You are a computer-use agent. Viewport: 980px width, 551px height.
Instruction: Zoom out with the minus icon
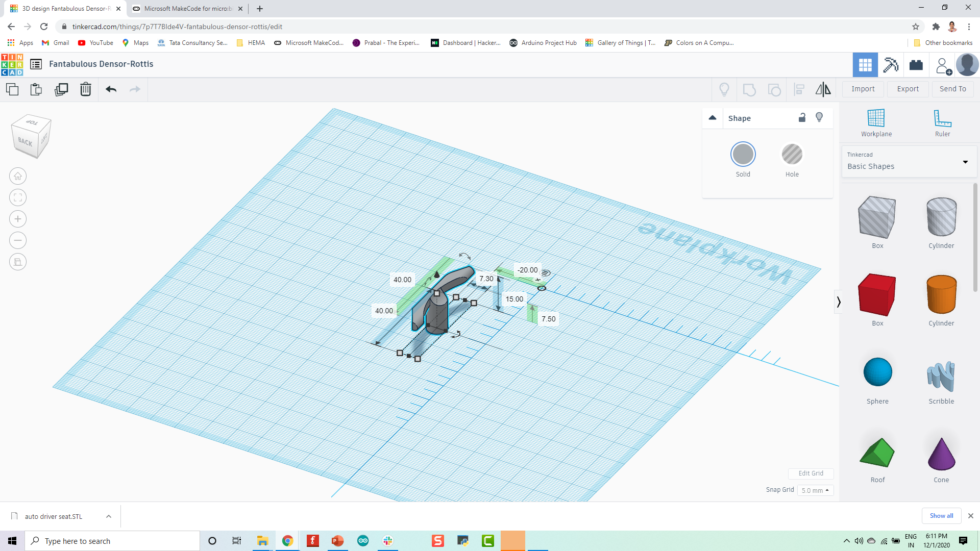tap(18, 240)
